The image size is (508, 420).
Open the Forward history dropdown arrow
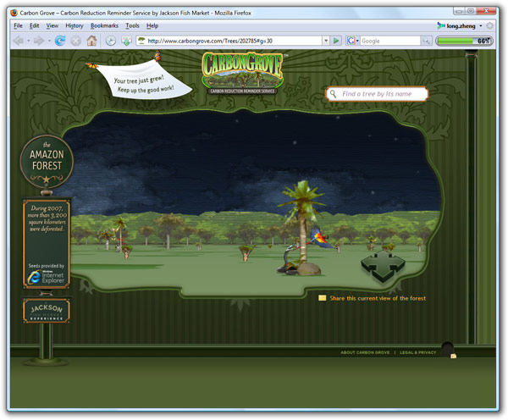49,41
